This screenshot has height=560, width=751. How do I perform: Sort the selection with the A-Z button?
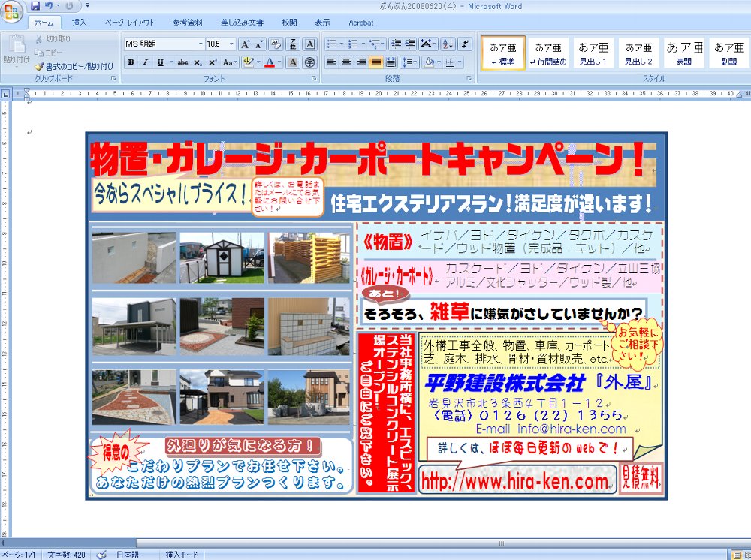(x=448, y=44)
